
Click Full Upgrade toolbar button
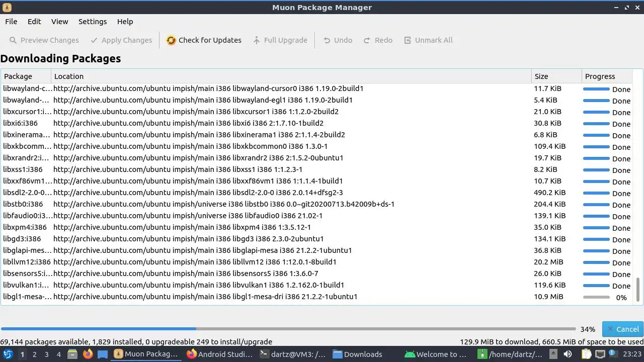(x=280, y=40)
